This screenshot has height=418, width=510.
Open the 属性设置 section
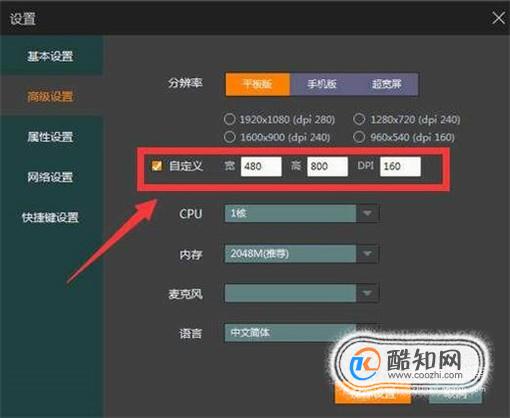tap(51, 137)
